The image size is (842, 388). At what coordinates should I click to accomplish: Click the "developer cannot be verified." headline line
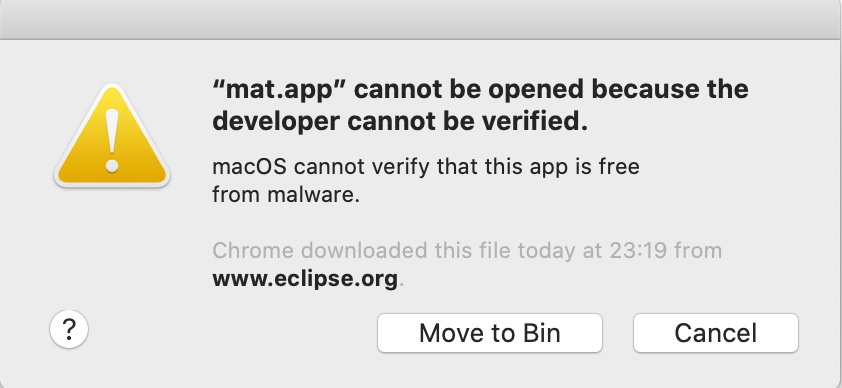(x=400, y=122)
